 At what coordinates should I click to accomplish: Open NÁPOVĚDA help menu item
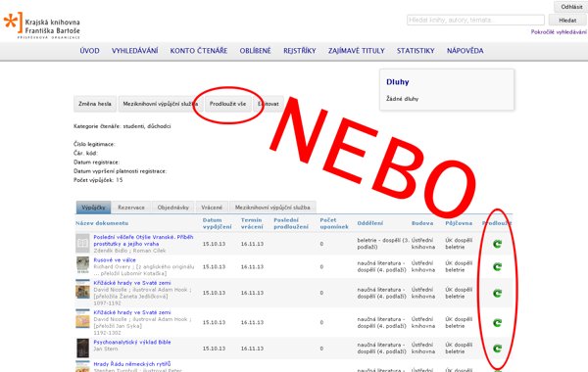point(465,51)
